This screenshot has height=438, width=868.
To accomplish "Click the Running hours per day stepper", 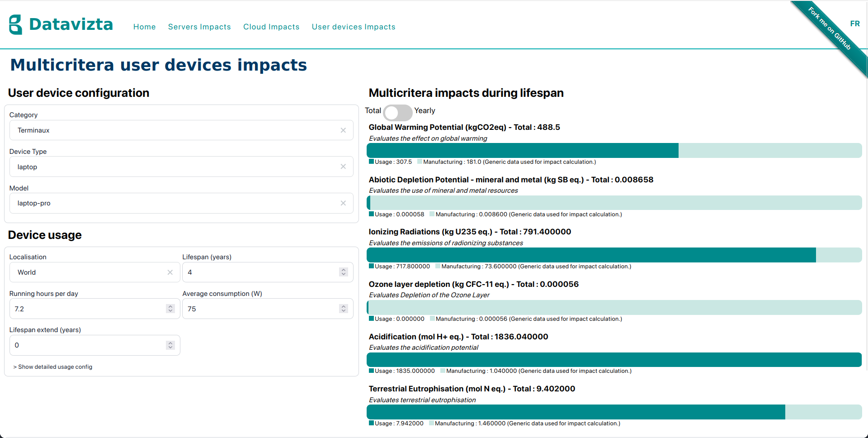I will (x=170, y=309).
